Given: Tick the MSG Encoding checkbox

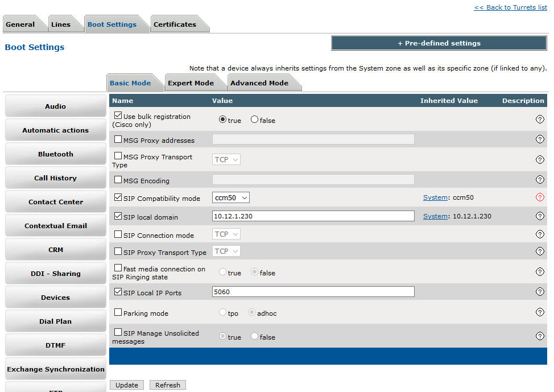Looking at the screenshot, I should point(118,180).
